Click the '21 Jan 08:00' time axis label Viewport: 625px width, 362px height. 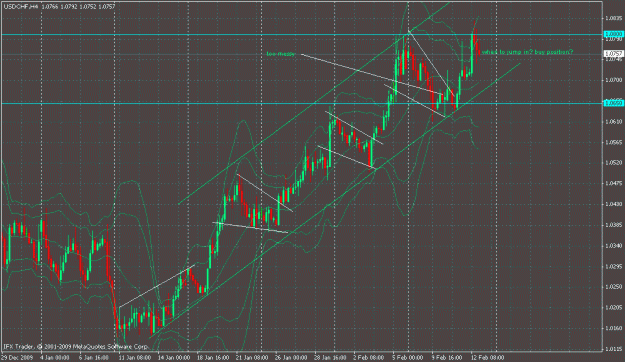(251, 357)
